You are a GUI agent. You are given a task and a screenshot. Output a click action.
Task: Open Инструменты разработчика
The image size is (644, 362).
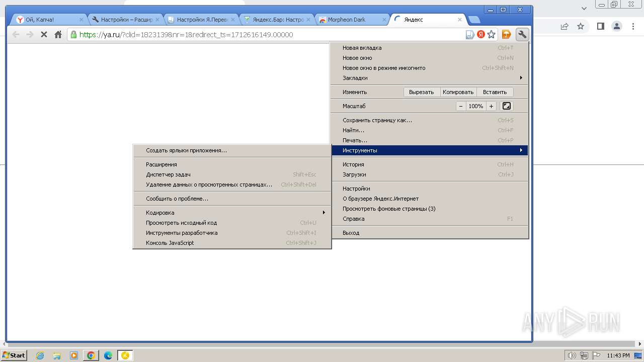(232, 233)
